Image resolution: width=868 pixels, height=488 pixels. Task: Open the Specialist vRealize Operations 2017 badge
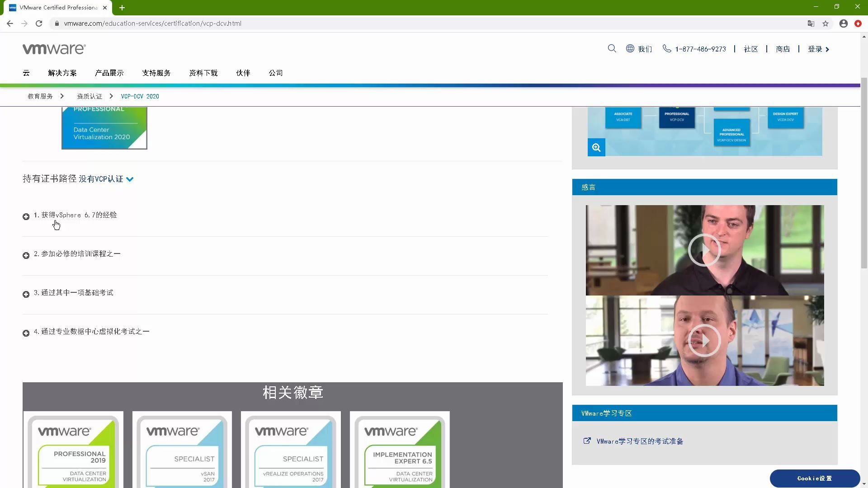coord(291,450)
